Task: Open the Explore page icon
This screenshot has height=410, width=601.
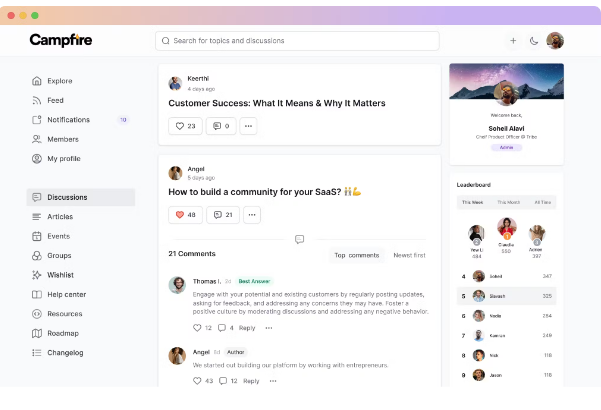Action: coord(37,81)
